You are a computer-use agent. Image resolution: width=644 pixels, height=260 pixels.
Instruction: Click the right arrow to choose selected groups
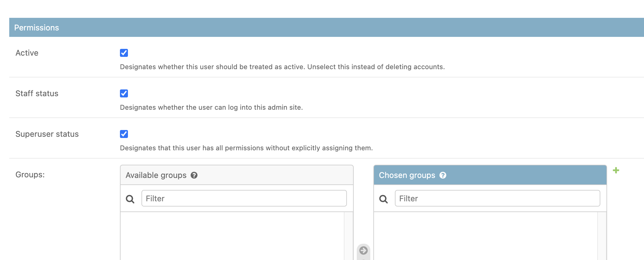(x=364, y=251)
